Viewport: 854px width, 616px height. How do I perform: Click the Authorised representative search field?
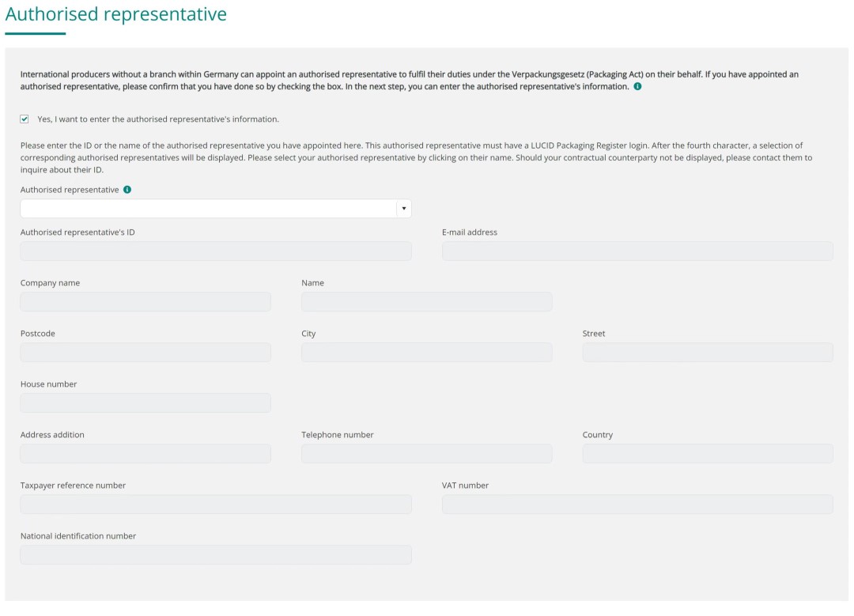pyautogui.click(x=208, y=209)
